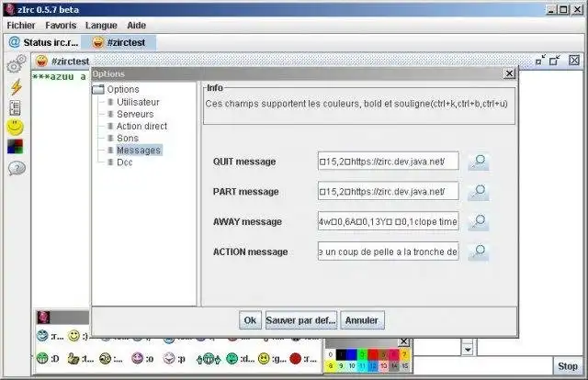Select Action direct in the options tree

(137, 127)
